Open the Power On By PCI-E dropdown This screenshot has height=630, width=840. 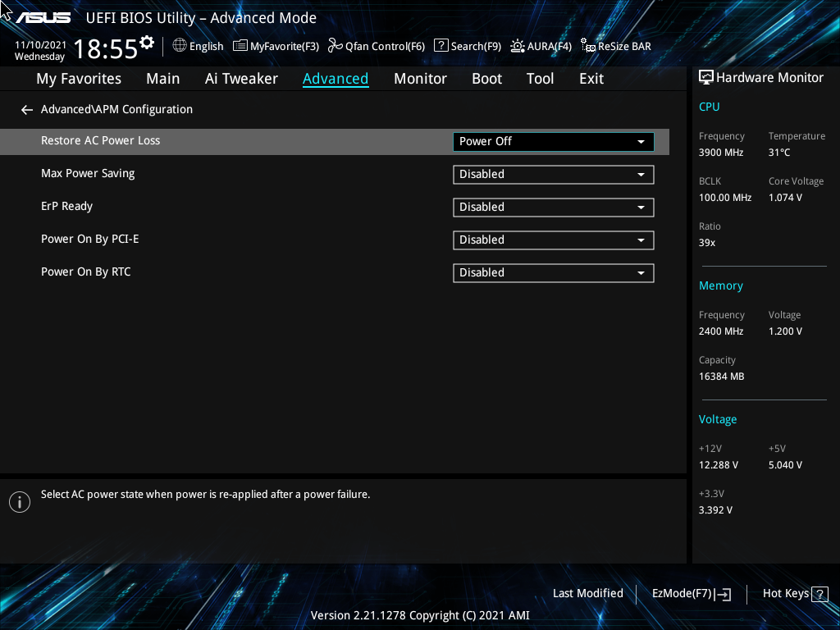pyautogui.click(x=554, y=240)
